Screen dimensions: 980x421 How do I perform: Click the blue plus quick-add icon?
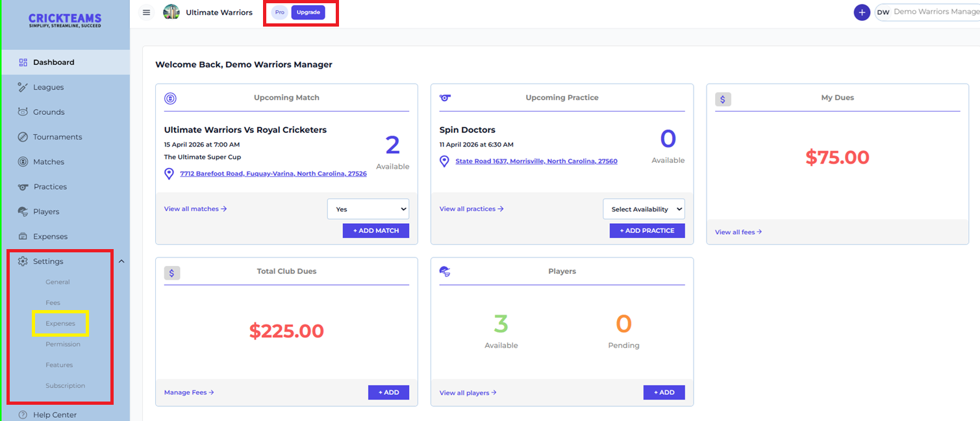coord(862,12)
